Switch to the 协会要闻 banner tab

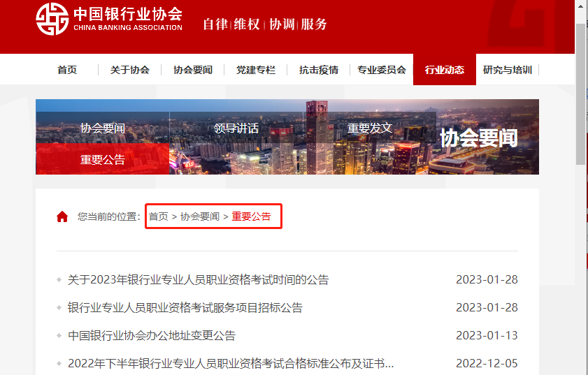(103, 128)
